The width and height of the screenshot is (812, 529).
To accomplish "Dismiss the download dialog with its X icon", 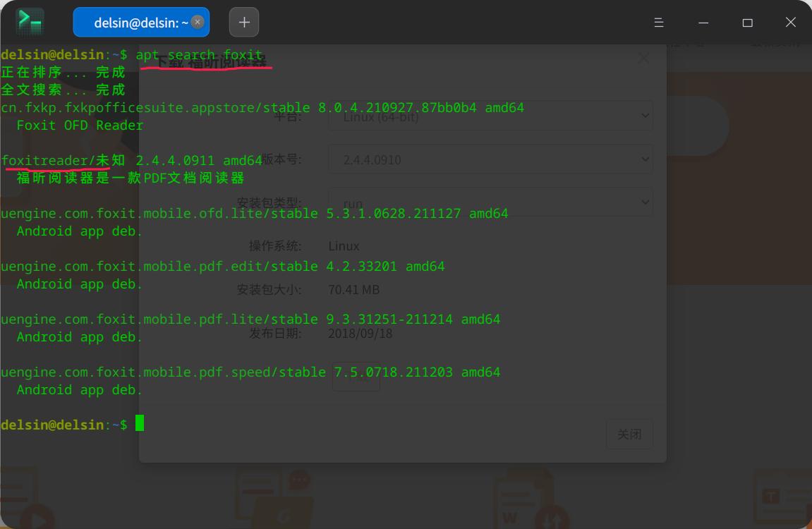I will [x=643, y=58].
